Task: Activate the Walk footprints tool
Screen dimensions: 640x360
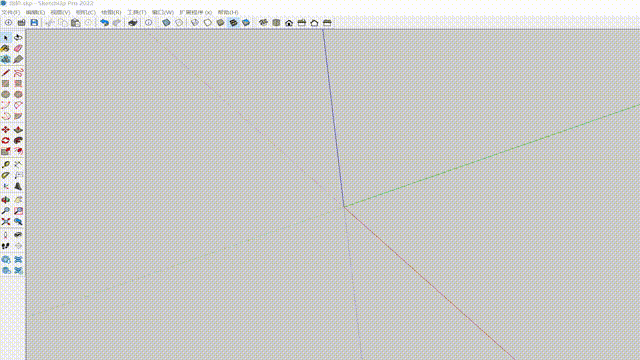Action: (6, 246)
